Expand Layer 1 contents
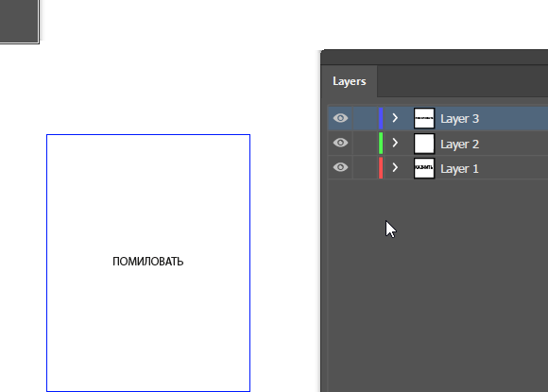Screen dimensions: 548x392 (395, 168)
